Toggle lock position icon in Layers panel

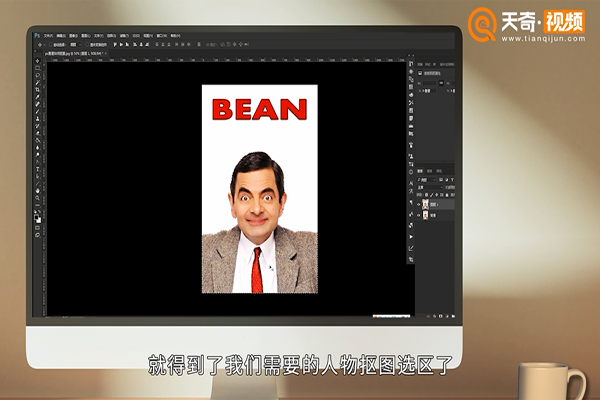click(436, 195)
